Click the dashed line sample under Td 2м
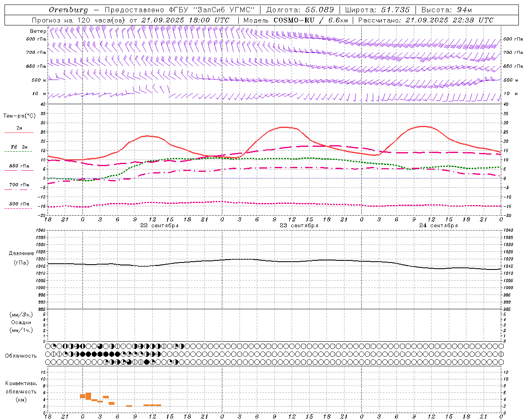This screenshot has height=420, width=525. (18, 151)
